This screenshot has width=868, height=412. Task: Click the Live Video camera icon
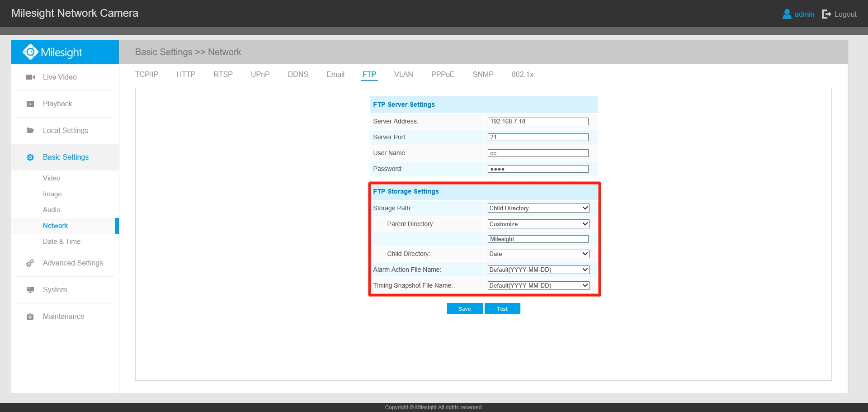point(30,77)
